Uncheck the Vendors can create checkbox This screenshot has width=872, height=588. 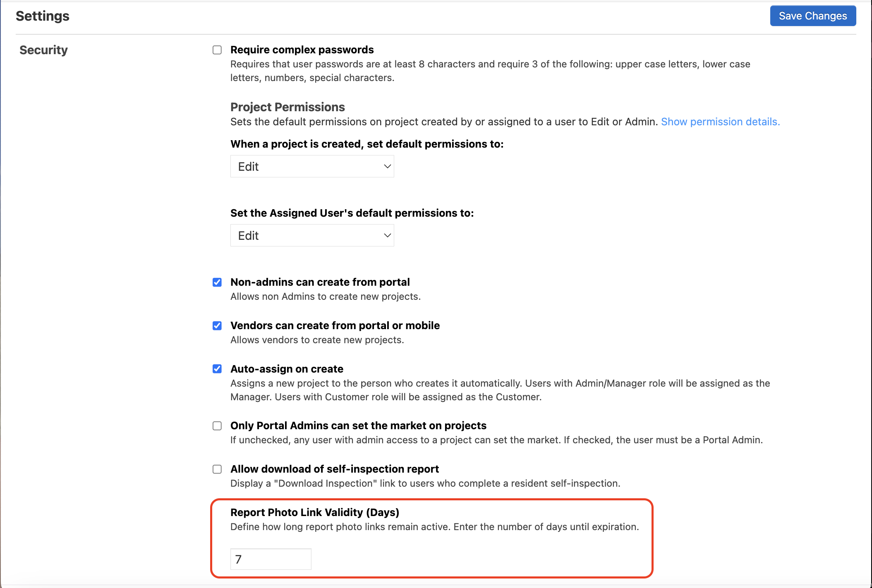click(217, 326)
